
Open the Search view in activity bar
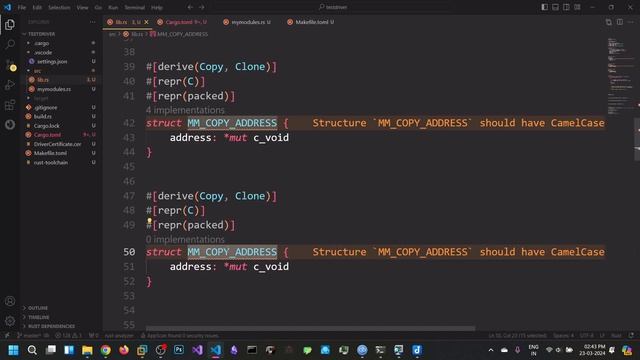10,44
